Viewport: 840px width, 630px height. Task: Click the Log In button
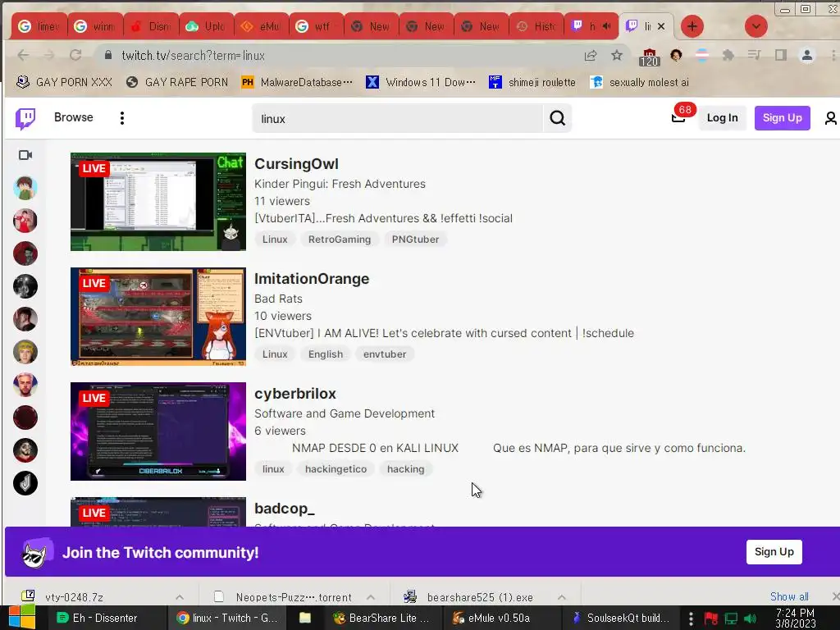[722, 118]
